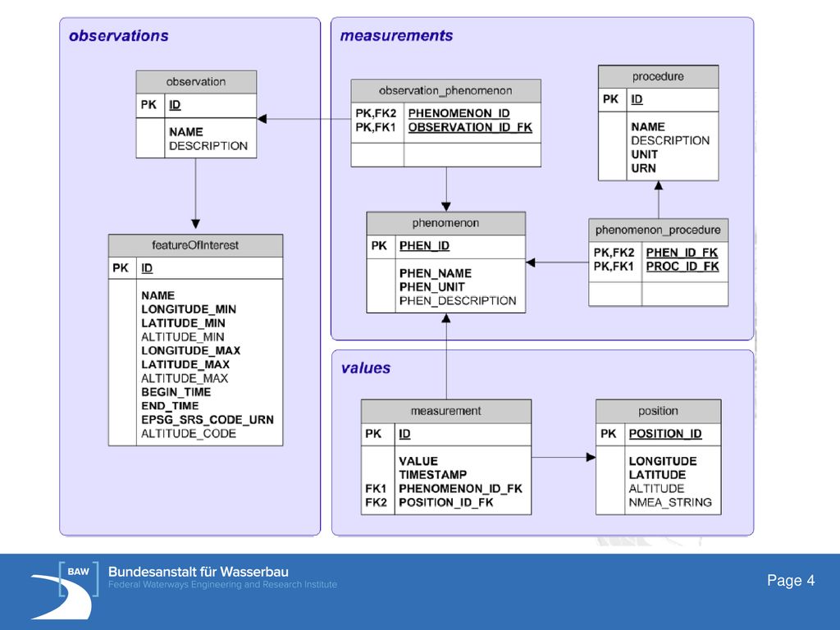Click the UNIT field in procedure table
Screen dimensions: 840x630
coord(645,155)
